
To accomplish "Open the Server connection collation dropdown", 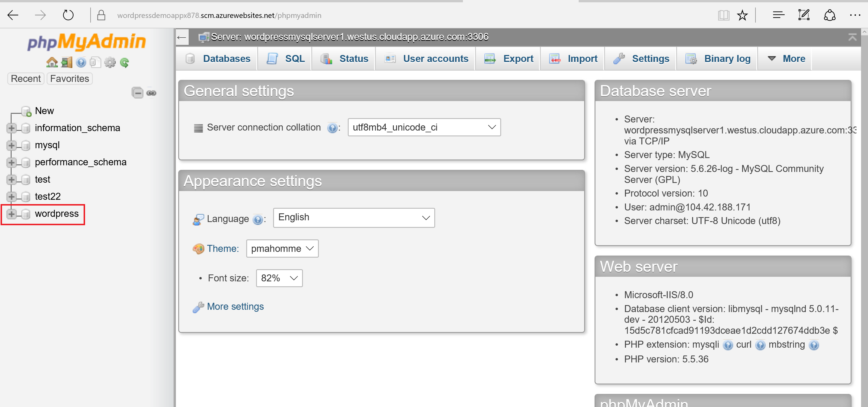I will [x=423, y=127].
